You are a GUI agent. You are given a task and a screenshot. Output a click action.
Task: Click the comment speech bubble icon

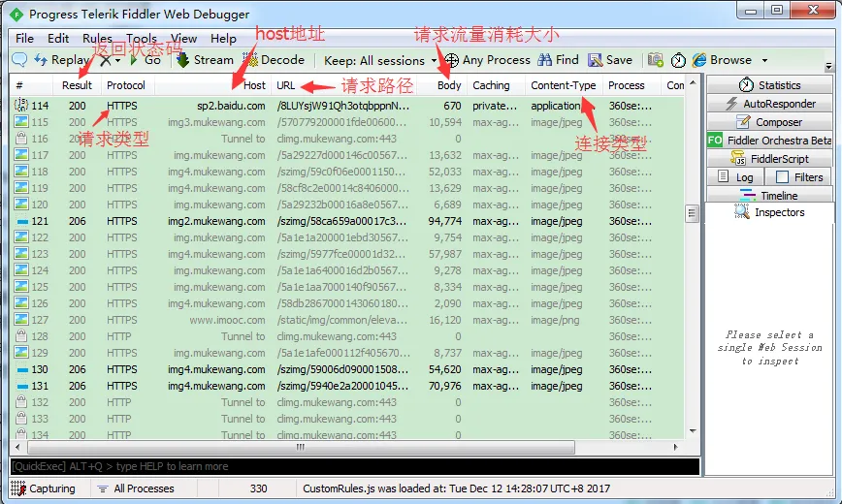click(x=19, y=59)
